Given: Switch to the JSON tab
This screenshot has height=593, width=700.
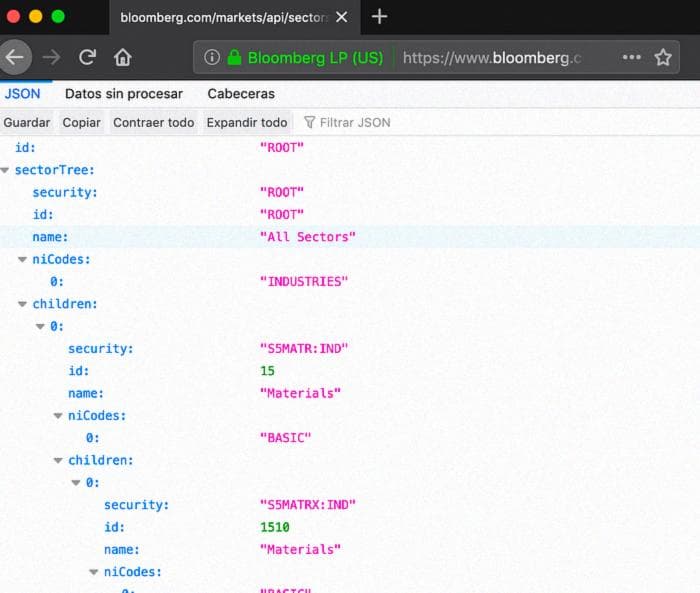Looking at the screenshot, I should tap(22, 94).
